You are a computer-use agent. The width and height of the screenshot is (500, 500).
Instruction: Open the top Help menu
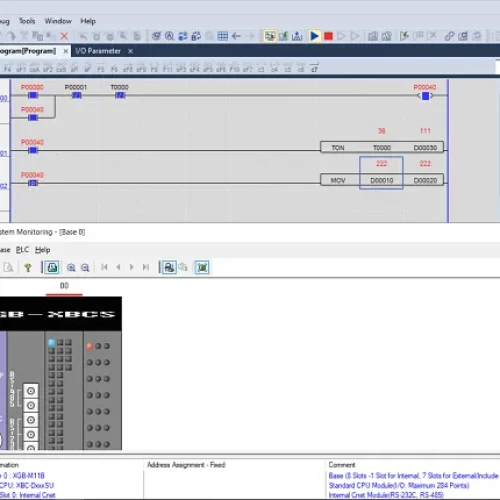pyautogui.click(x=88, y=21)
